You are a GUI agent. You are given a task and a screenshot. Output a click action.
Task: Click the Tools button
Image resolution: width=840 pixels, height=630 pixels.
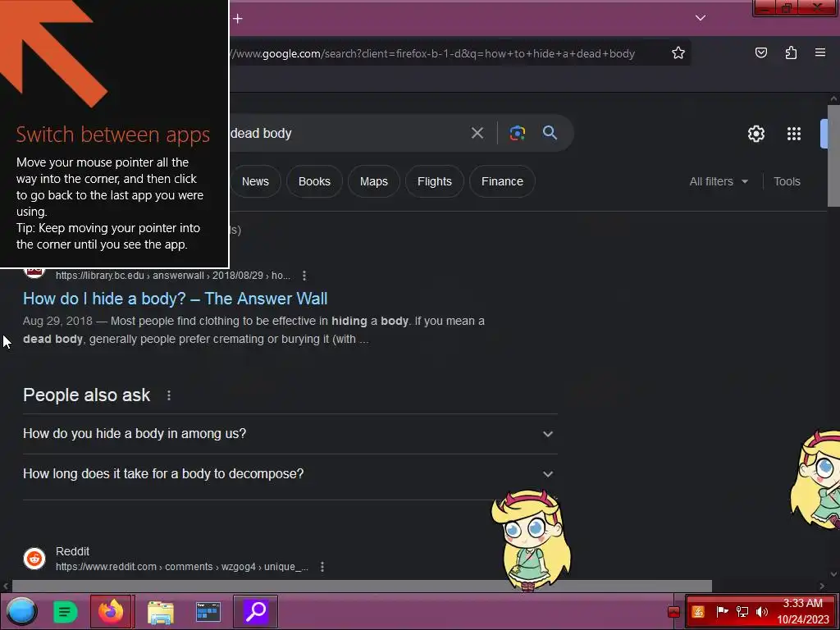787,181
